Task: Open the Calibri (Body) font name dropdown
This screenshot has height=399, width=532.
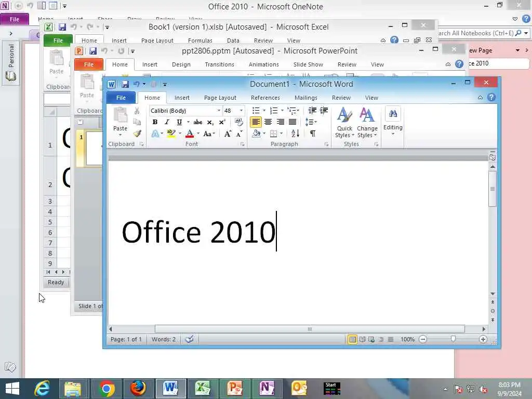Action: pos(219,111)
